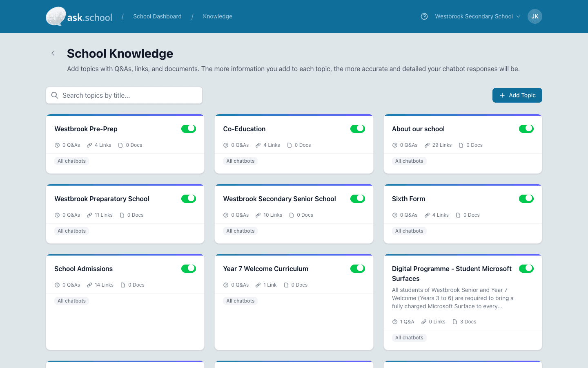588x368 pixels.
Task: Click "11 Links" on Westbrook Preparatory School
Action: (x=103, y=215)
